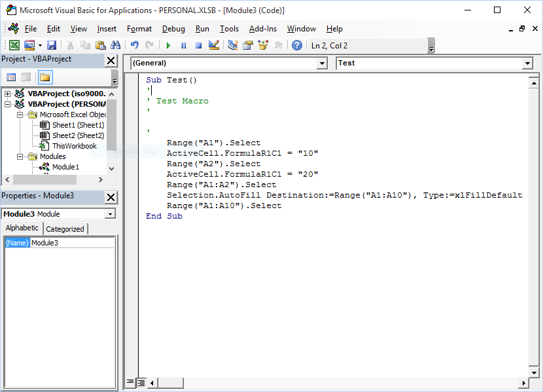Click the Paste clipboard icon

[101, 45]
